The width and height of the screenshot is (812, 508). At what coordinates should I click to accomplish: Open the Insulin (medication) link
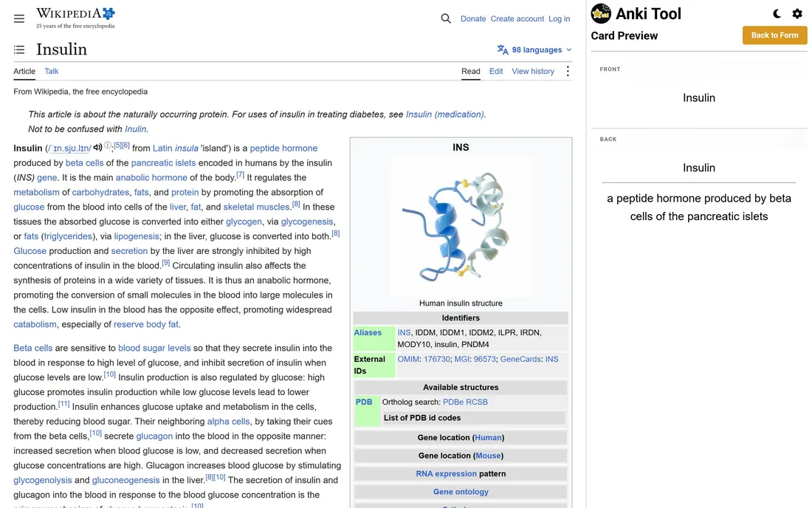click(445, 114)
